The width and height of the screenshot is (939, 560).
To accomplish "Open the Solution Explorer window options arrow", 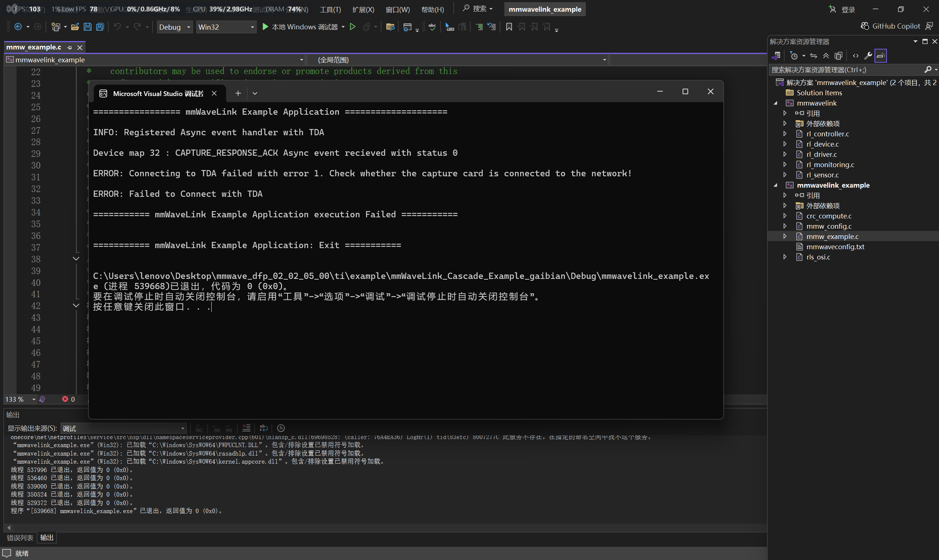I will tap(915, 41).
